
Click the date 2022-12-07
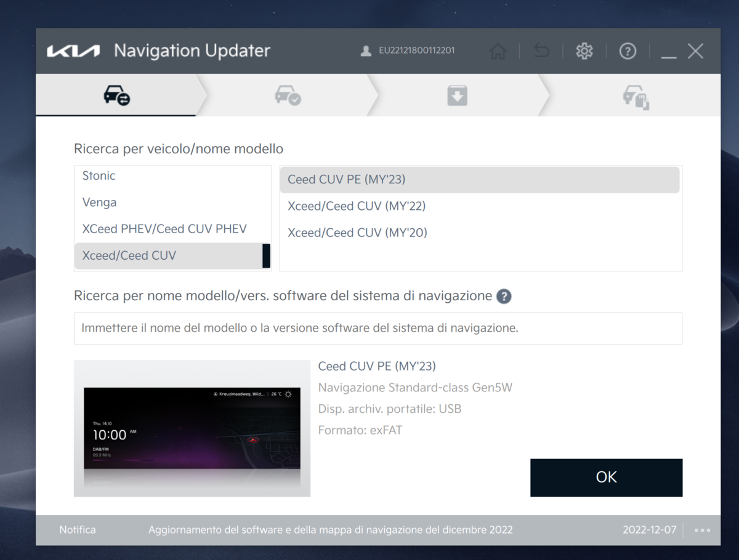click(649, 530)
